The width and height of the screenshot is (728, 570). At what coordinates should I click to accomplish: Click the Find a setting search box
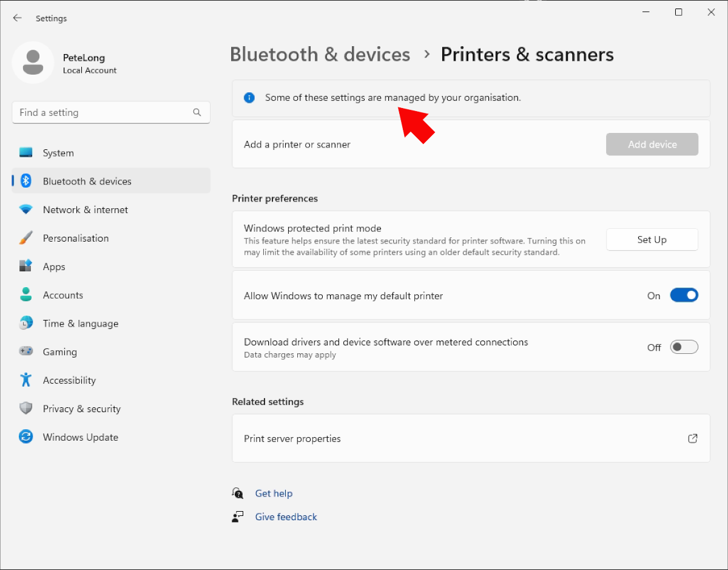click(111, 112)
